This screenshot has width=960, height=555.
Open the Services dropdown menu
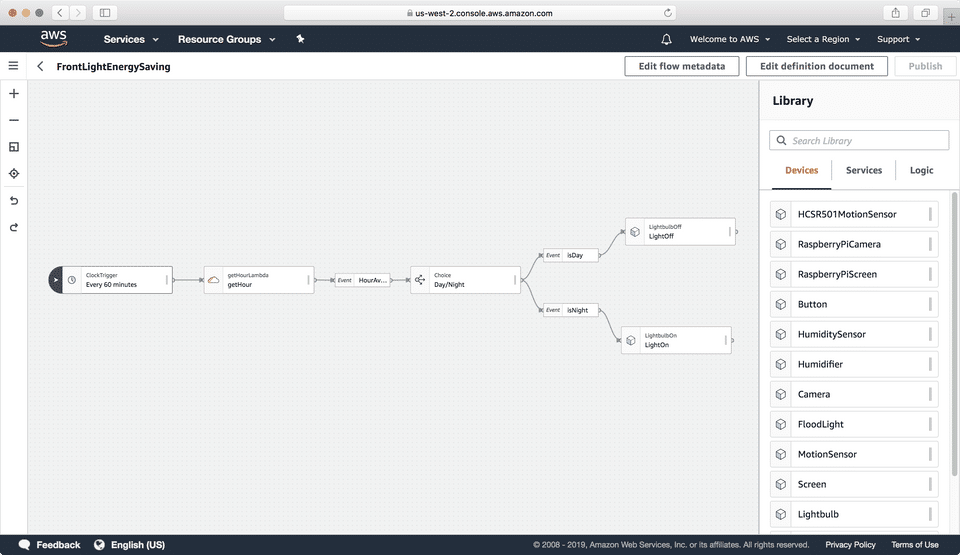(131, 39)
